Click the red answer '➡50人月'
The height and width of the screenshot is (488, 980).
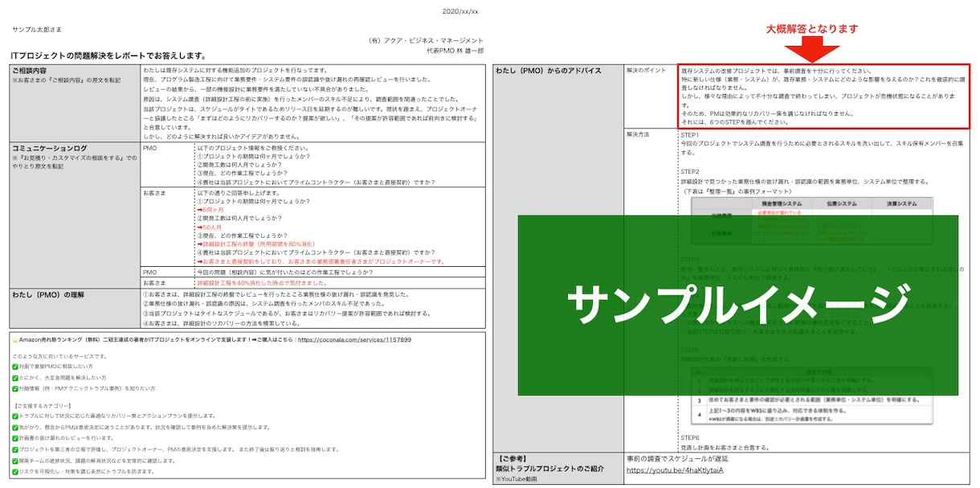(x=209, y=227)
